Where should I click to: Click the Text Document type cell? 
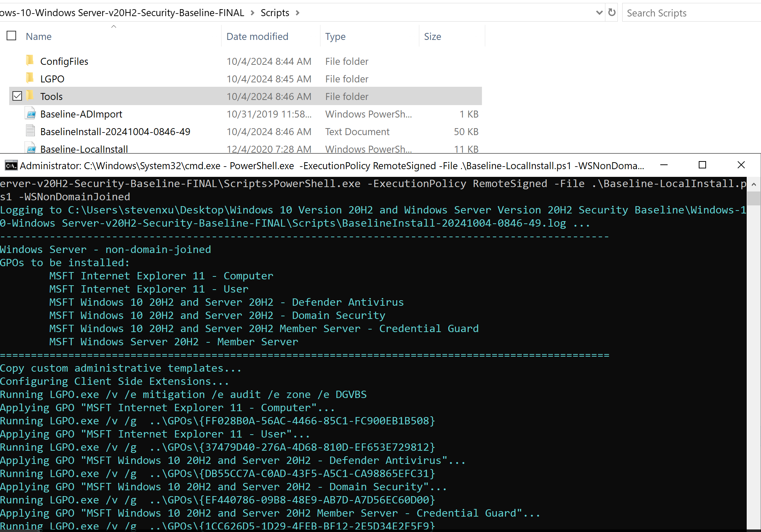tap(357, 131)
